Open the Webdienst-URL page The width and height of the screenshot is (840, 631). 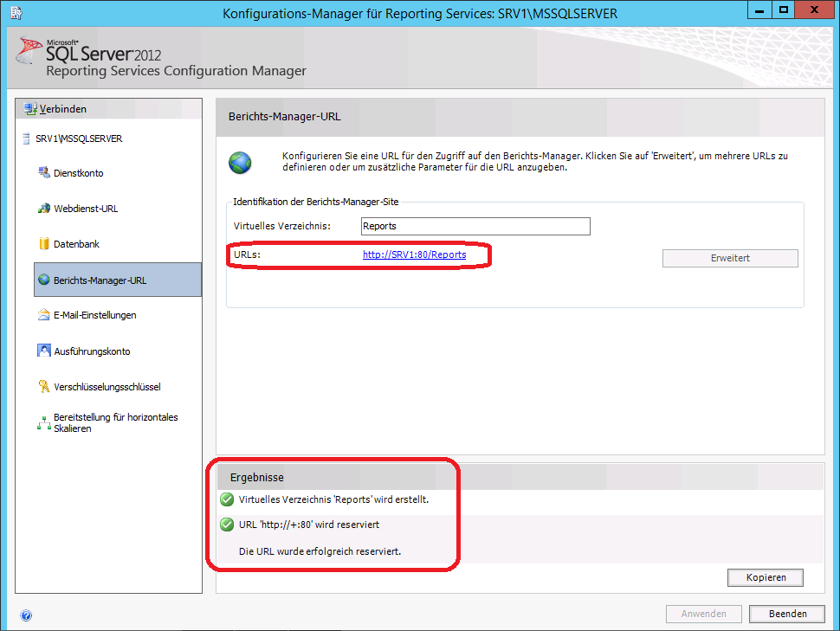pyautogui.click(x=86, y=209)
